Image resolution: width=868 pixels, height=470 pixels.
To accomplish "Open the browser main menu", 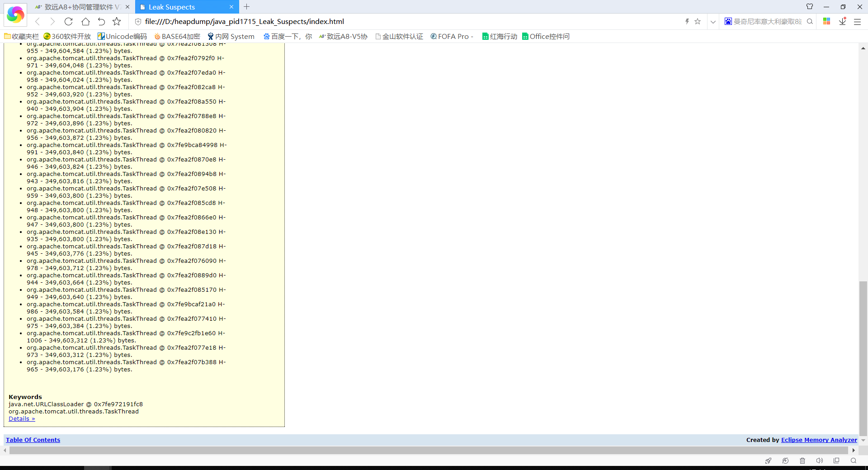I will (857, 21).
